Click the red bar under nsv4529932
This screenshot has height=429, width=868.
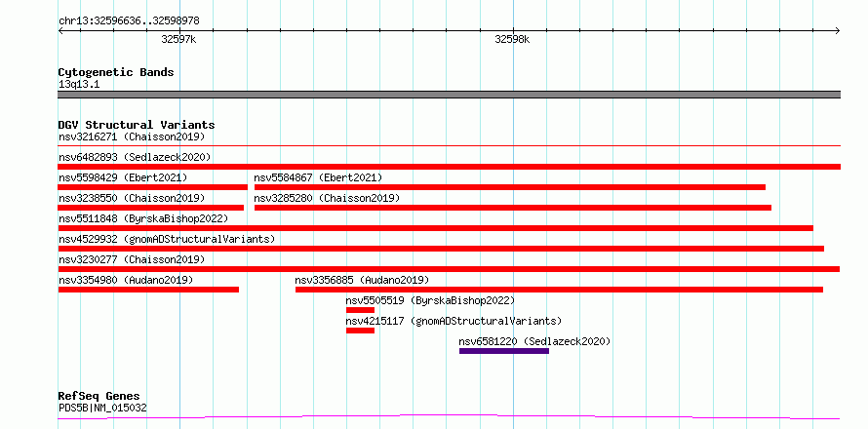coord(441,249)
